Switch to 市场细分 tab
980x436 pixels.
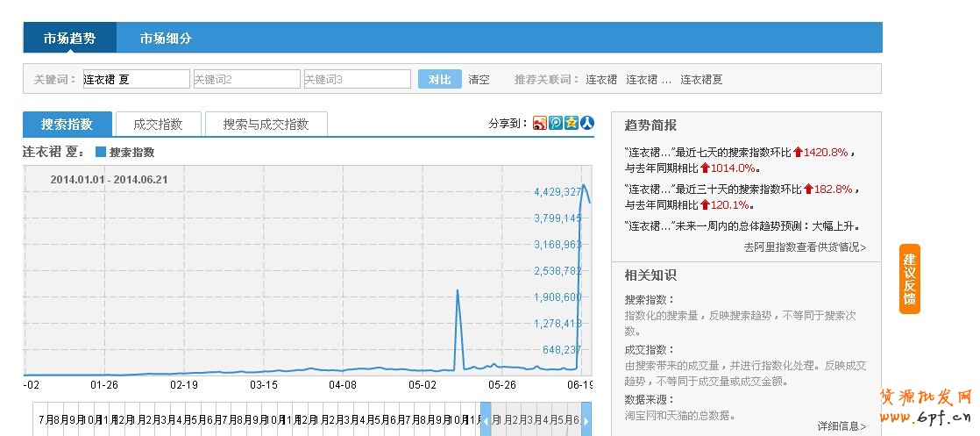[x=166, y=39]
